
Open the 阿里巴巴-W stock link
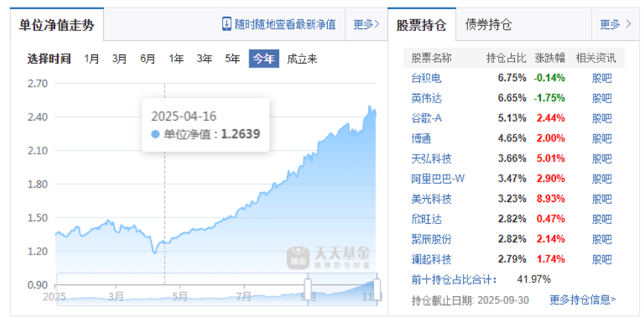(438, 179)
